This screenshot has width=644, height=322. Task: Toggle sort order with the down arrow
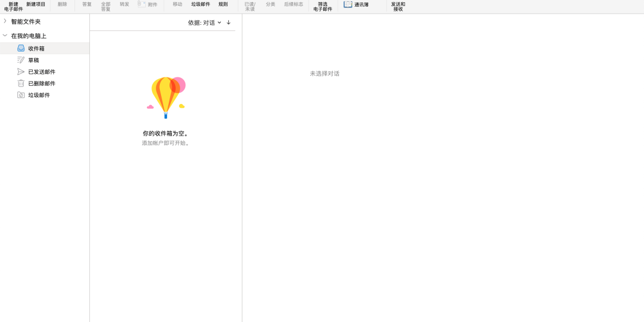point(229,23)
